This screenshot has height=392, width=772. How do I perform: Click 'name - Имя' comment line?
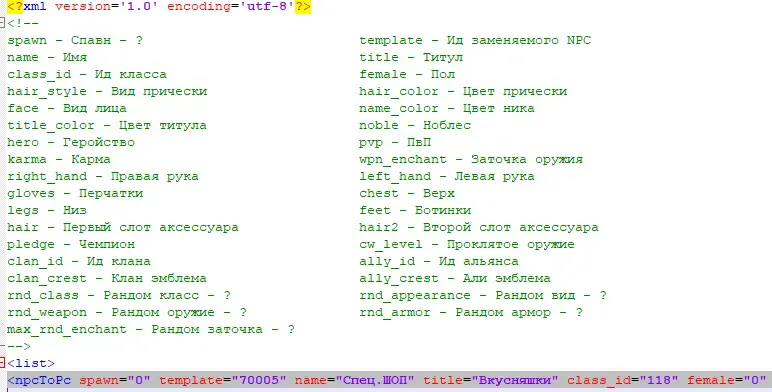point(47,58)
